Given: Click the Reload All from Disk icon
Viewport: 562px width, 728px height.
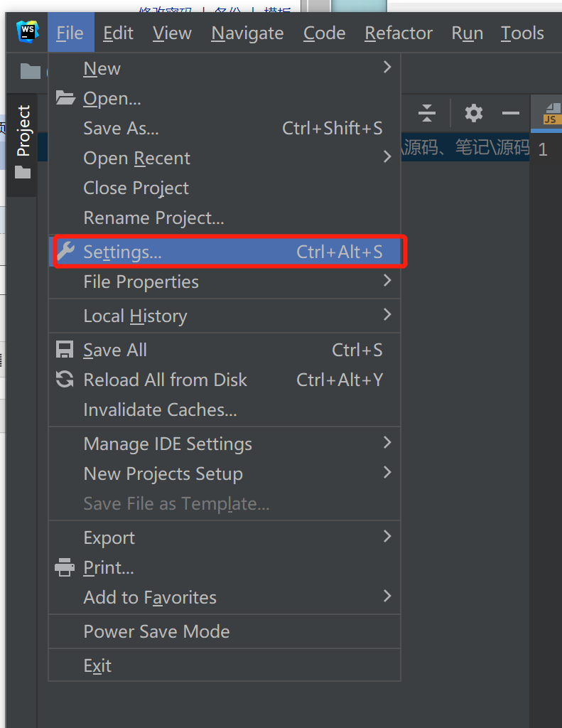Looking at the screenshot, I should (x=65, y=380).
